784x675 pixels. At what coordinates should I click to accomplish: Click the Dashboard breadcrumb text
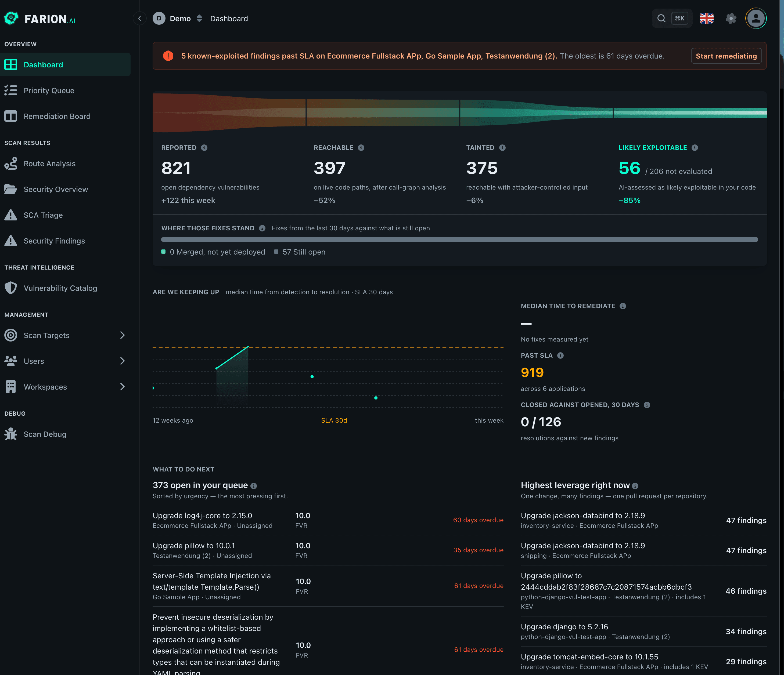coord(229,18)
